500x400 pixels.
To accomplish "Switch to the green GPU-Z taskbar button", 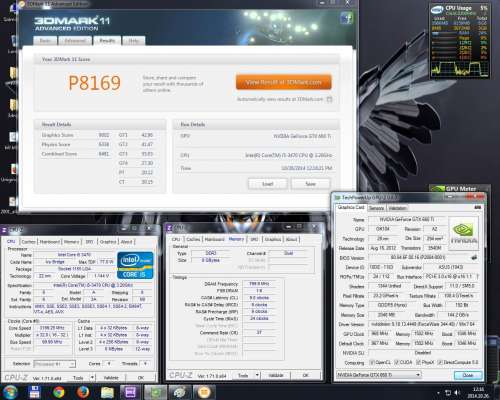I will (155, 392).
